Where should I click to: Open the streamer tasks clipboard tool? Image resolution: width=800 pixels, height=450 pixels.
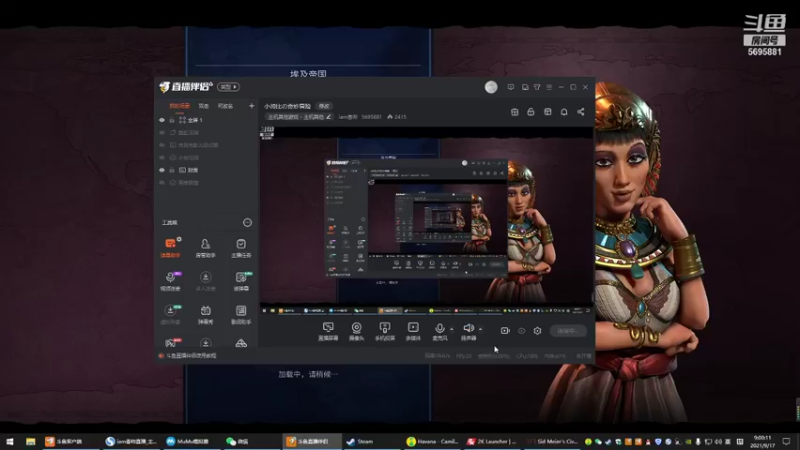(241, 247)
